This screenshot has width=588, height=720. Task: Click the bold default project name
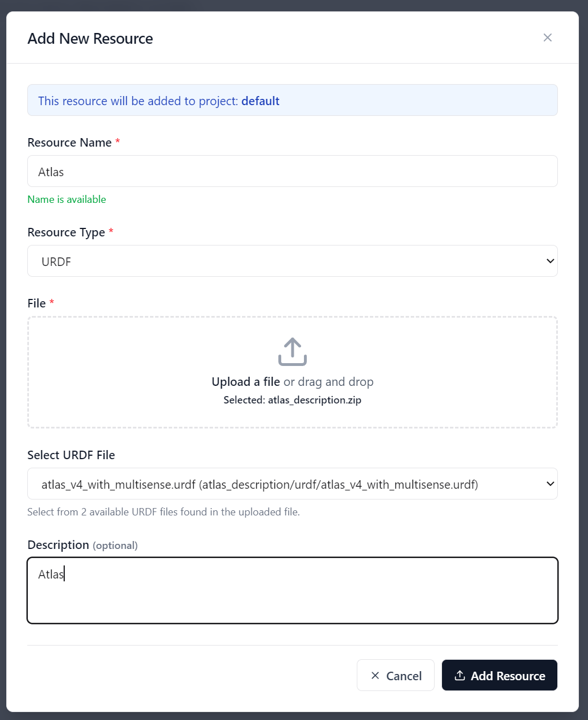coord(261,101)
